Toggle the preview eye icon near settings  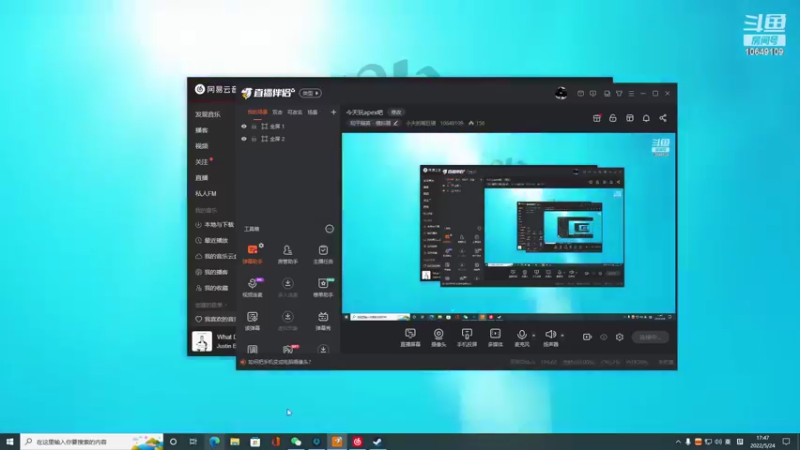tap(604, 337)
